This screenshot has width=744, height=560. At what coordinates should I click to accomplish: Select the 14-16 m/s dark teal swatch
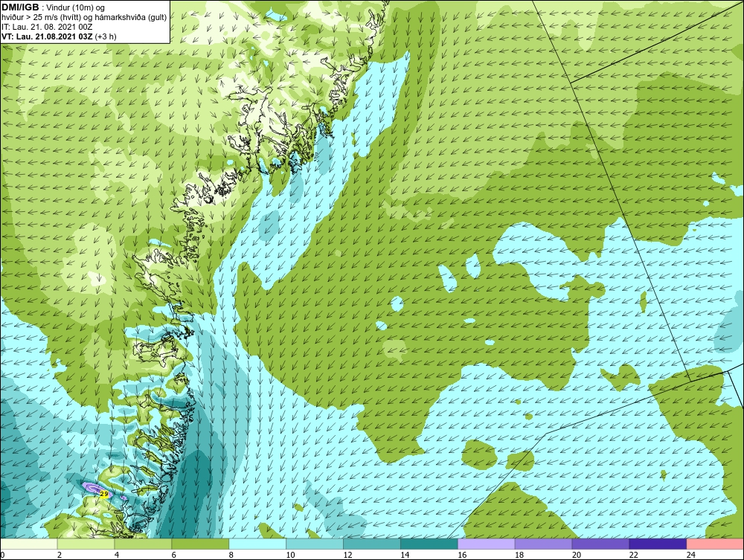(x=429, y=544)
